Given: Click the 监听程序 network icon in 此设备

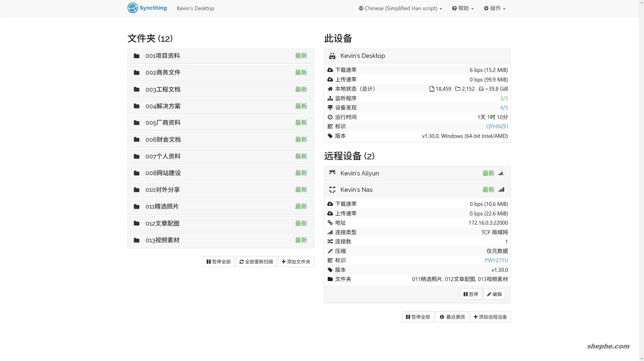Looking at the screenshot, I should tap(330, 98).
